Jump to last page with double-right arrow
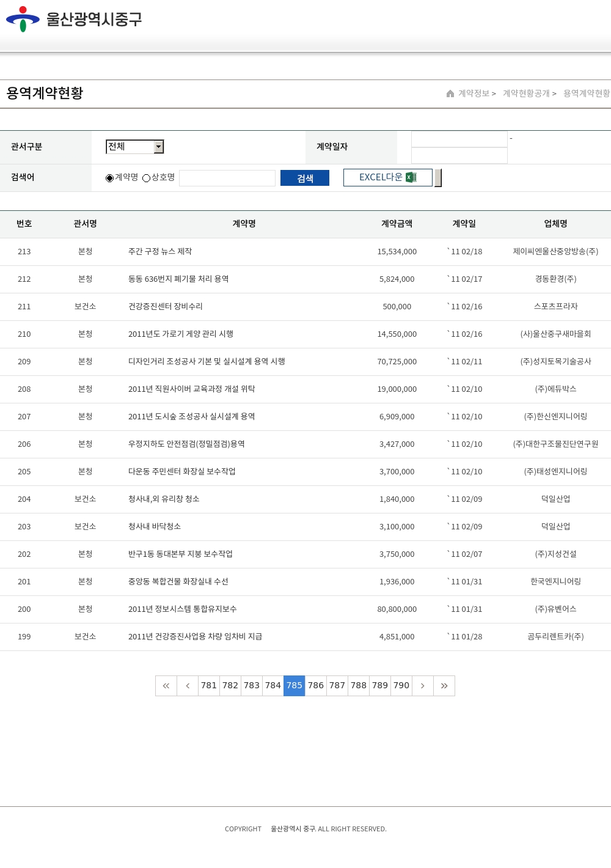 pos(444,686)
